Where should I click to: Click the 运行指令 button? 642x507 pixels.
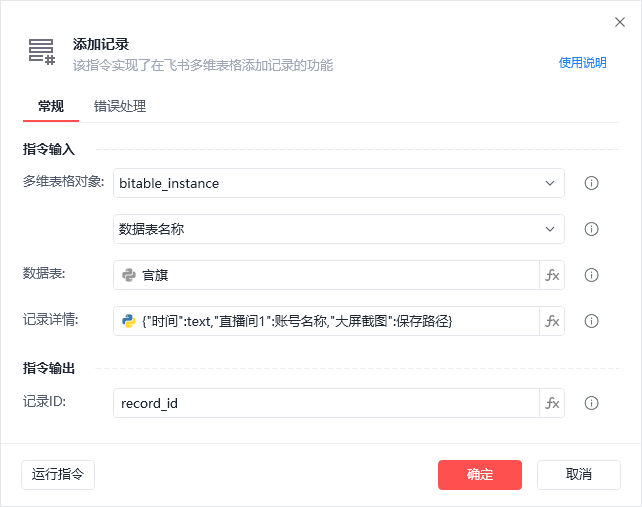pos(58,474)
